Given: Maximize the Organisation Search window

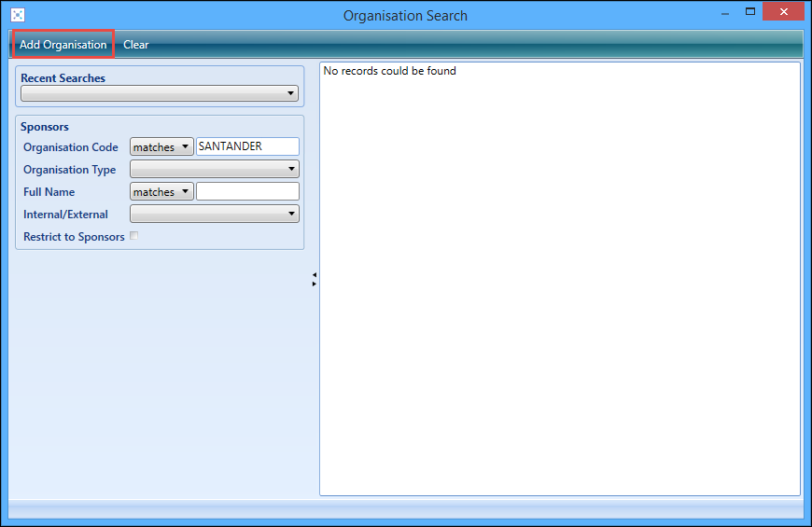Looking at the screenshot, I should [750, 12].
